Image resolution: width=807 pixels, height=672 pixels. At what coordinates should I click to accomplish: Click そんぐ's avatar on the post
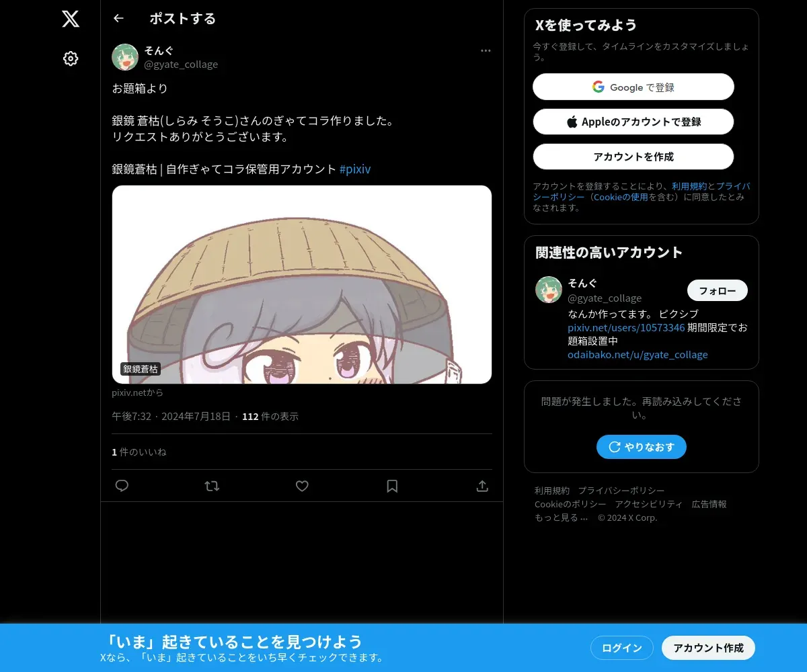[x=125, y=57]
